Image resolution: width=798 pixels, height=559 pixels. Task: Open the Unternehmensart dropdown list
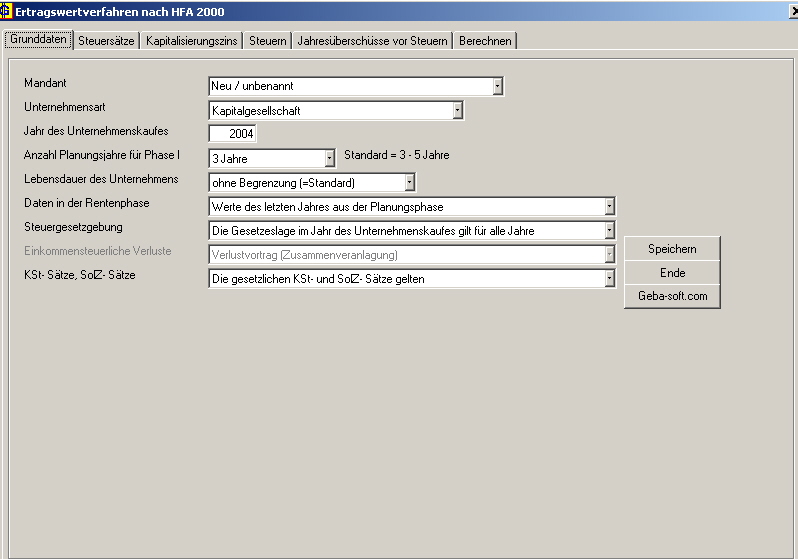[457, 111]
